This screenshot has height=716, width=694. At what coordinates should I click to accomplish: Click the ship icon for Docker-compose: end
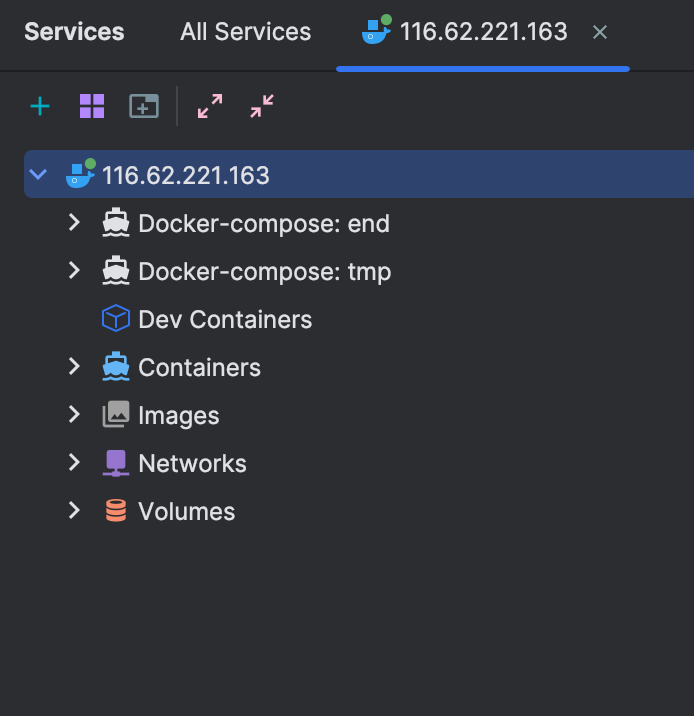pos(116,223)
